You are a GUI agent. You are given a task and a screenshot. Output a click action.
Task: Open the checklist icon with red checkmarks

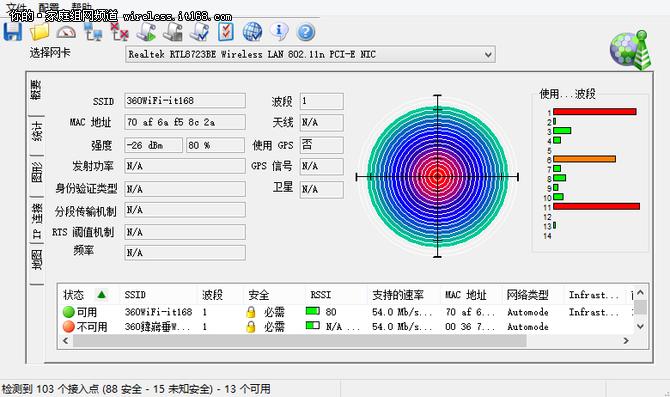[x=226, y=32]
